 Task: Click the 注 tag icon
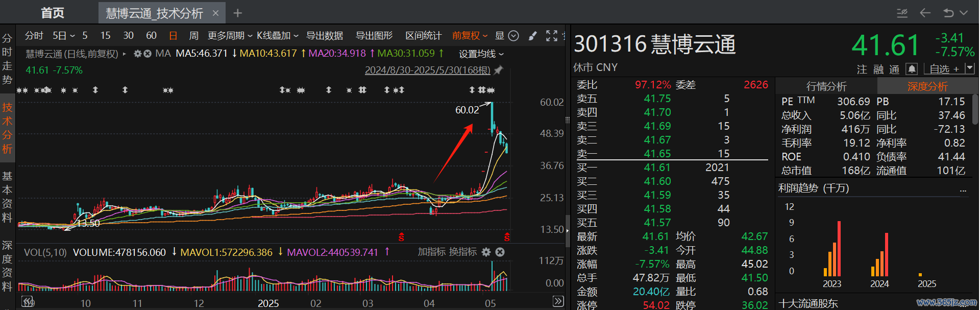862,69
